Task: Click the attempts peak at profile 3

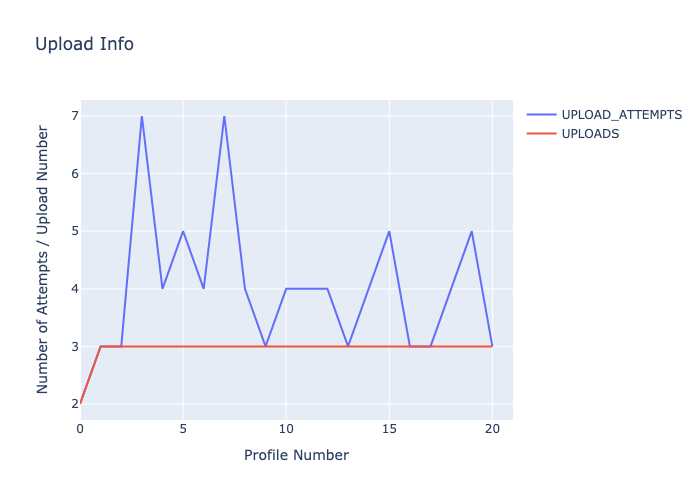Action: [142, 116]
